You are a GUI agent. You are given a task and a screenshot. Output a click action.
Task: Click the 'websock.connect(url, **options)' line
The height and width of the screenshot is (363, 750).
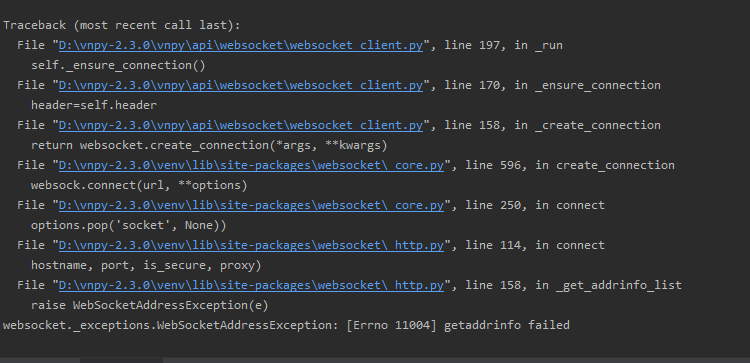pos(139,185)
